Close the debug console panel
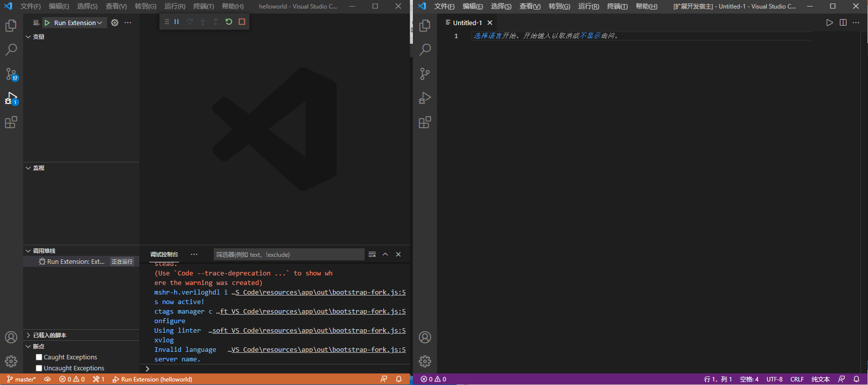Image resolution: width=868 pixels, height=385 pixels. (398, 254)
